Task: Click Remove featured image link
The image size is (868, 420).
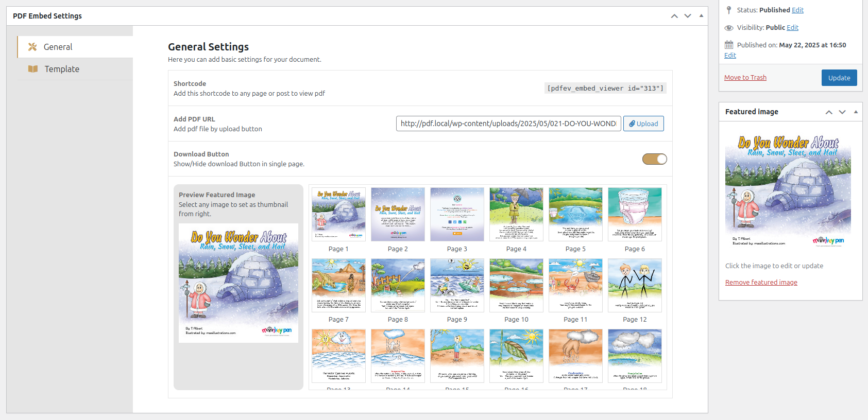Action: coord(761,283)
